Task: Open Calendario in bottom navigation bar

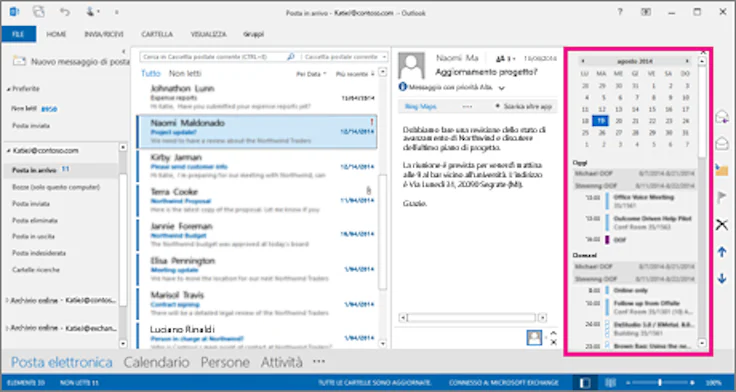Action: pos(156,362)
